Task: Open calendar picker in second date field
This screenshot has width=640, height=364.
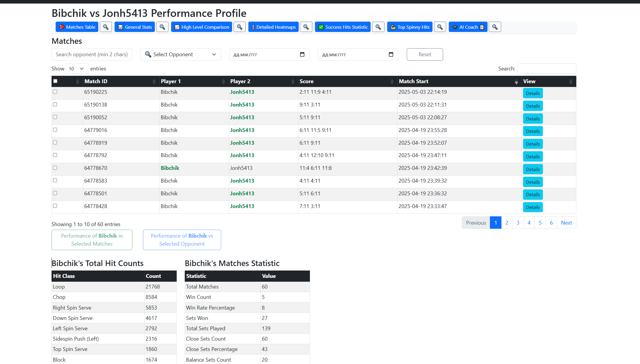Action: click(x=391, y=54)
